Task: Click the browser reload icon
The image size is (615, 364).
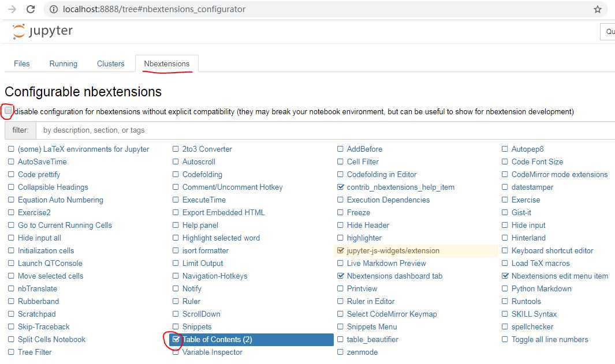Action: click(x=31, y=9)
